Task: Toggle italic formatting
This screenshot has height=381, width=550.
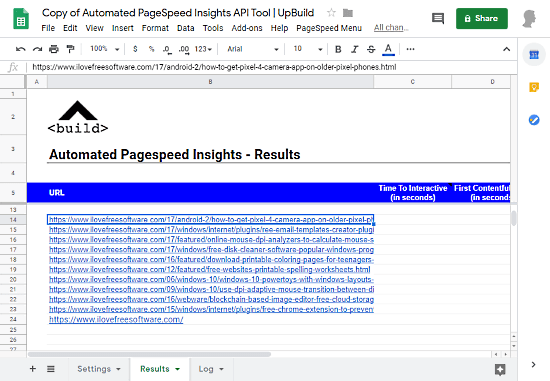Action: coord(355,49)
